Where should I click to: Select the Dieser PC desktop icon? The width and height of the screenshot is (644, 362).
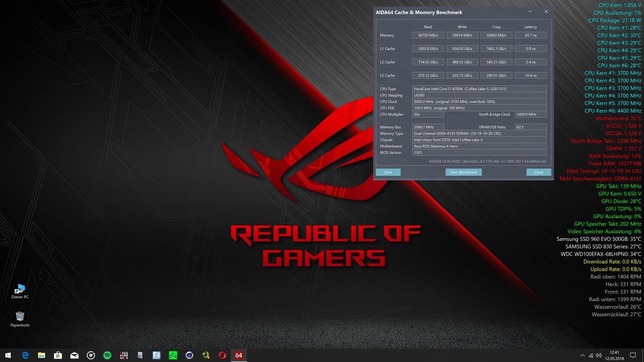click(x=20, y=291)
